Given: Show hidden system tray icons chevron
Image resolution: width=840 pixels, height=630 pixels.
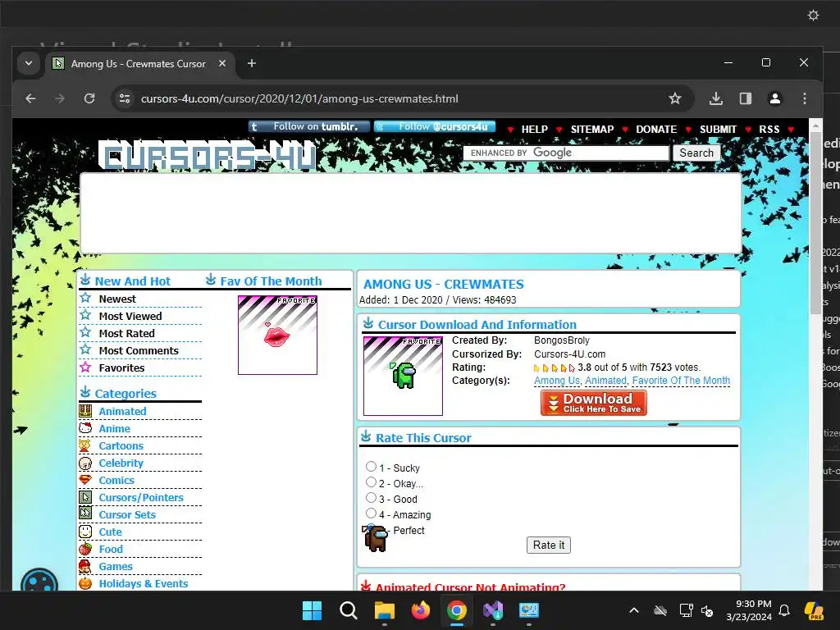Looking at the screenshot, I should 634,610.
